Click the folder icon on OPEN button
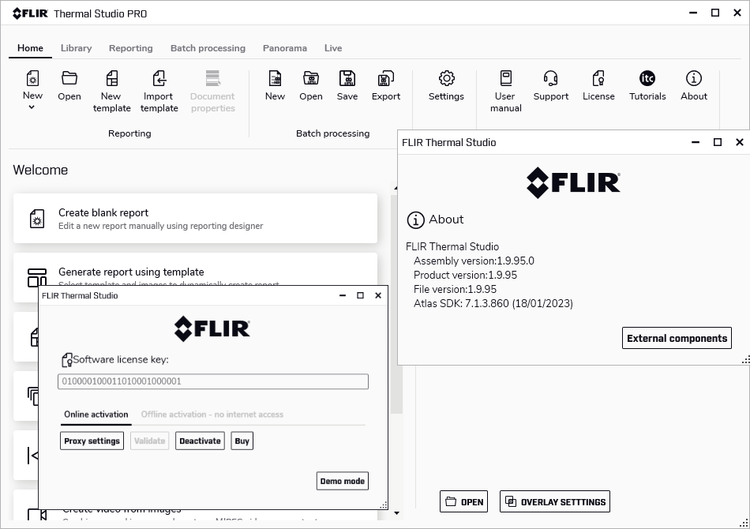 [451, 501]
